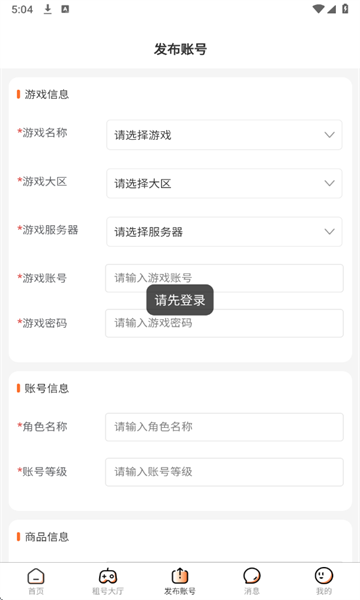Tap the battery icon in status bar
Viewport: 360px width, 600px height.
(345, 9)
